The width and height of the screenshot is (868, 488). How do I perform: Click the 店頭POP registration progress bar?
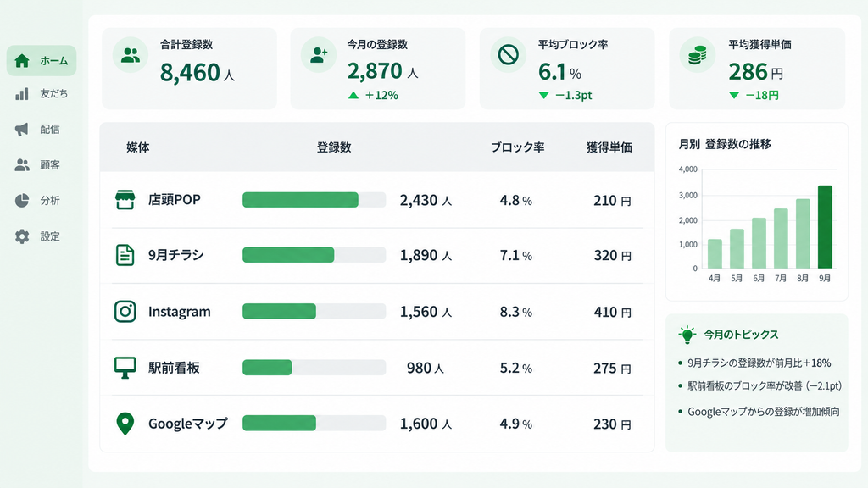[x=314, y=200]
